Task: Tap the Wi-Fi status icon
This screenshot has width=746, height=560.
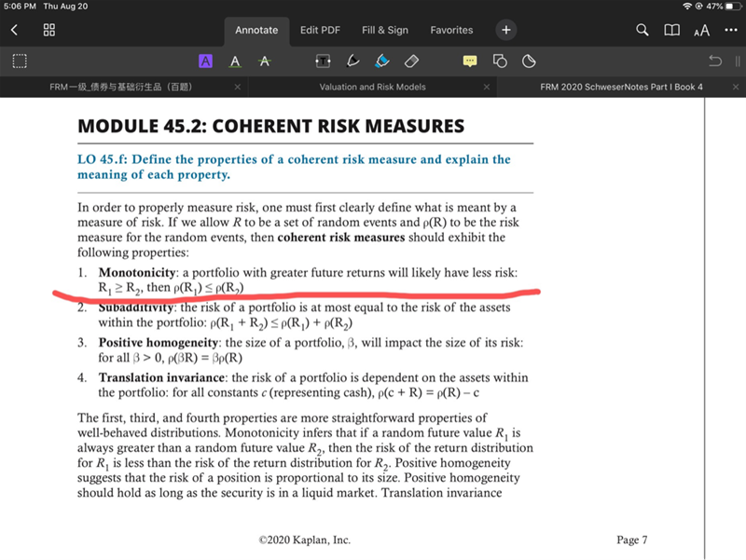Action: click(x=687, y=7)
